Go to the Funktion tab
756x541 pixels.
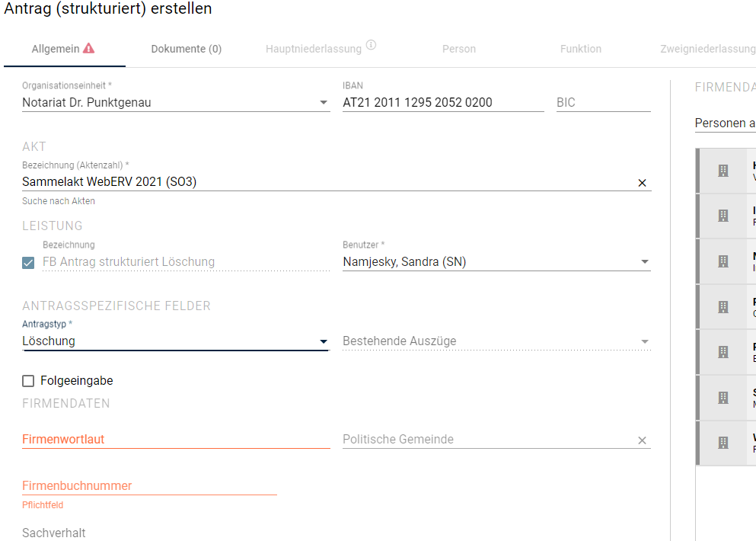pyautogui.click(x=580, y=49)
